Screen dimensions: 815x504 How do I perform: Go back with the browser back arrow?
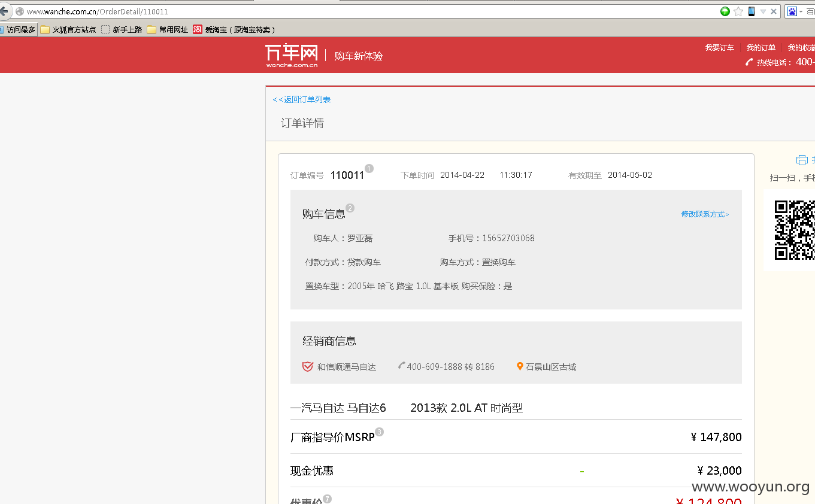click(x=4, y=11)
